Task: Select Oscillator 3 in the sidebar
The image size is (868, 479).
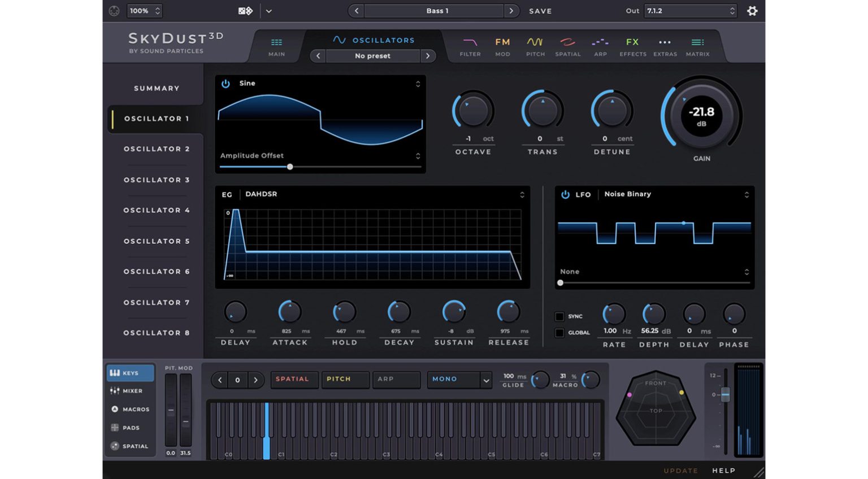Action: (156, 180)
